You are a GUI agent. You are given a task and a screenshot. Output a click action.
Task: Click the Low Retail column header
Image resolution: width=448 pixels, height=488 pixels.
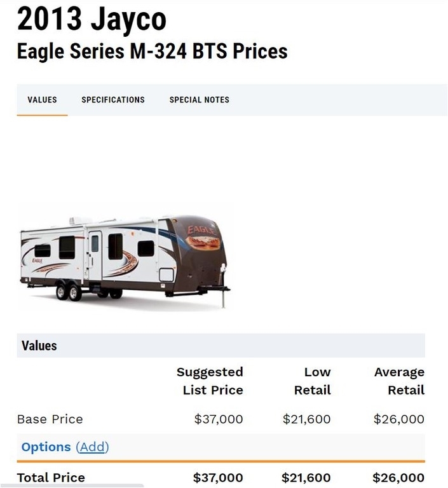click(313, 381)
